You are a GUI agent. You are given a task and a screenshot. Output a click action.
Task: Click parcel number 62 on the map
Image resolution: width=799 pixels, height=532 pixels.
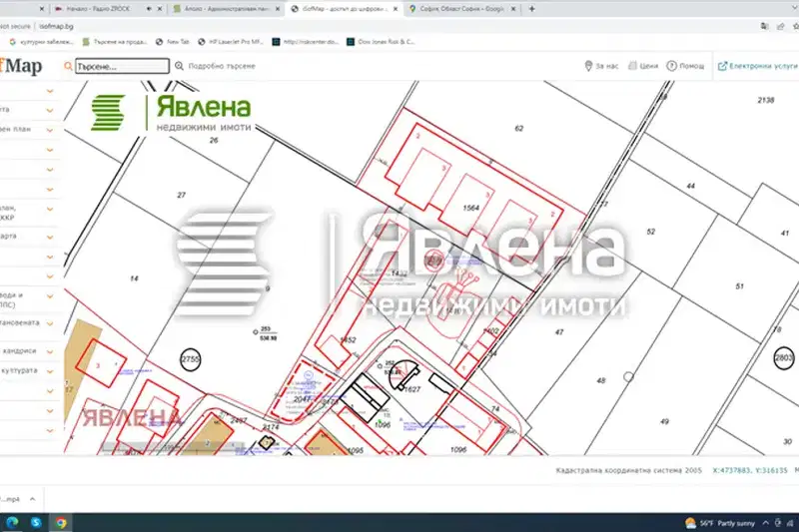click(x=518, y=129)
